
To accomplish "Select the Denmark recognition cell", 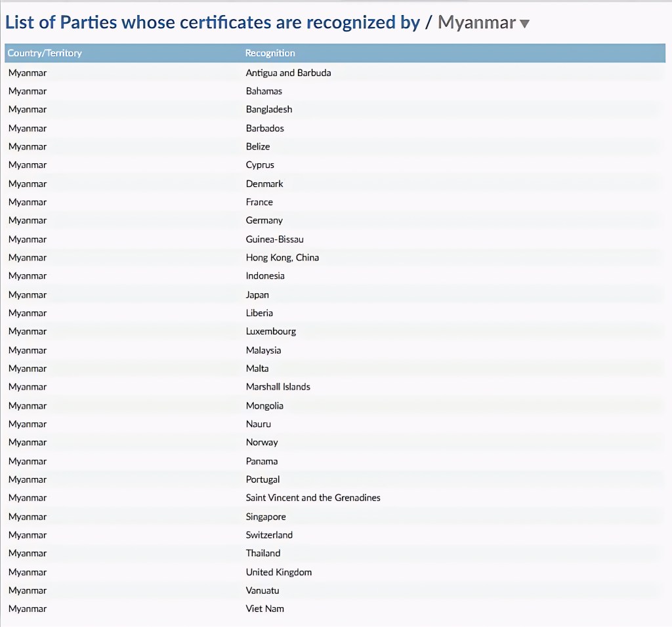I will tap(264, 184).
